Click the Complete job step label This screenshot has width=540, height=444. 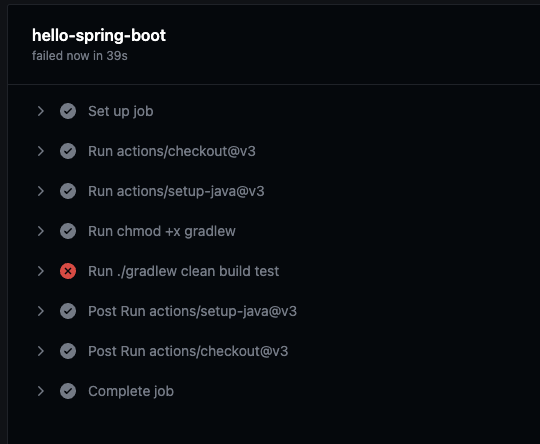(x=131, y=392)
